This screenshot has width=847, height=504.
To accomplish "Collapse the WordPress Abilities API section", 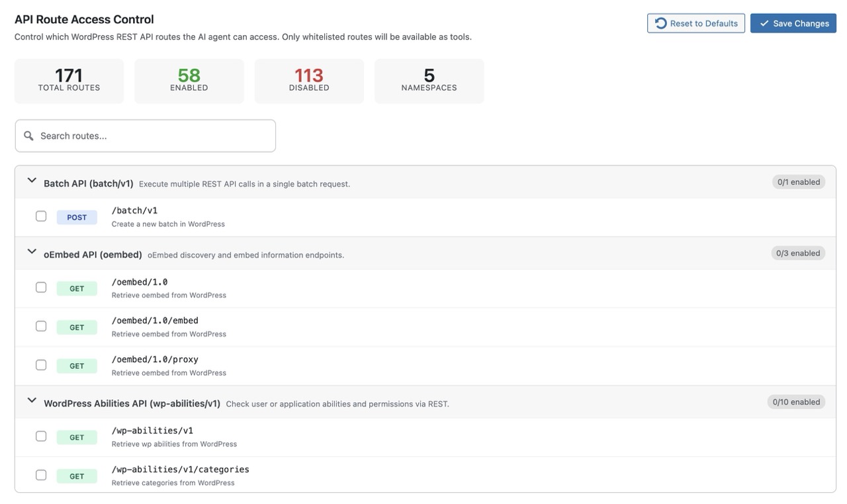I will click(32, 401).
